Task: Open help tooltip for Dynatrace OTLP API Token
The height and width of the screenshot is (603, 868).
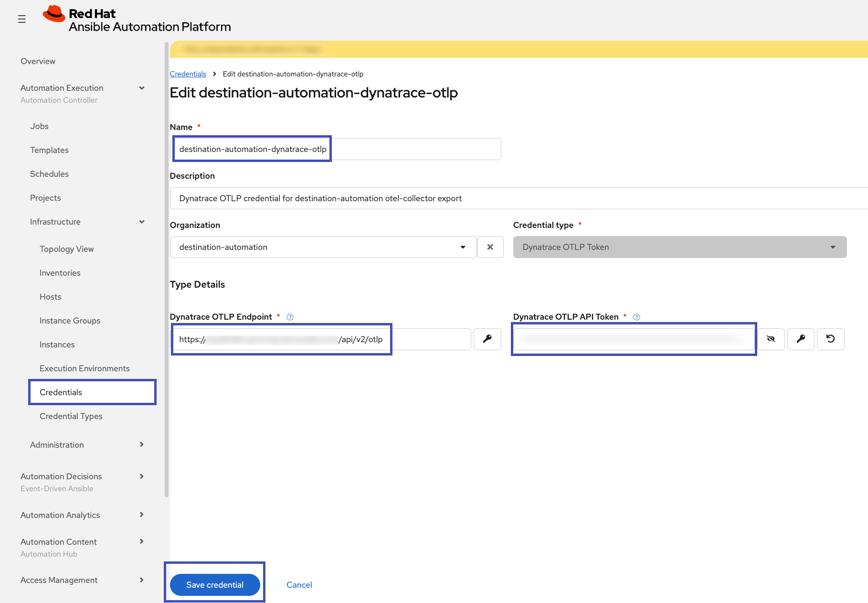Action: [636, 316]
